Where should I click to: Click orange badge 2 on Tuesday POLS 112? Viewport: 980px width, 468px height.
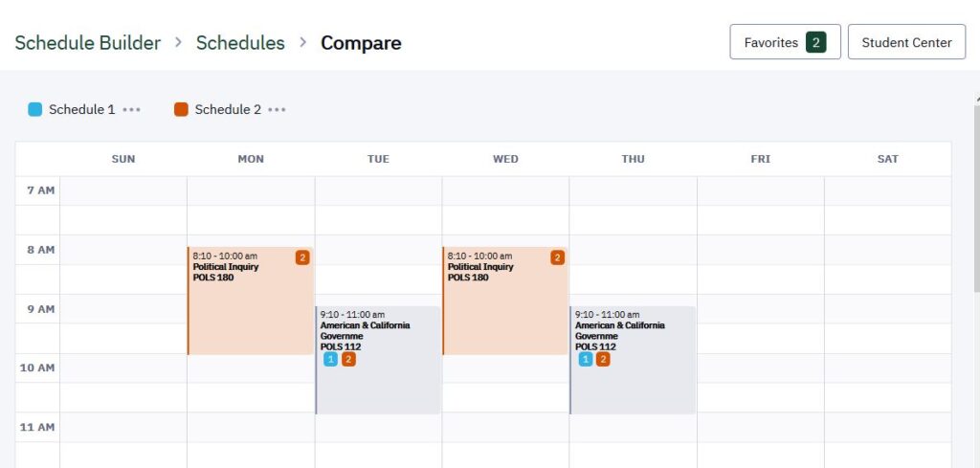point(348,359)
